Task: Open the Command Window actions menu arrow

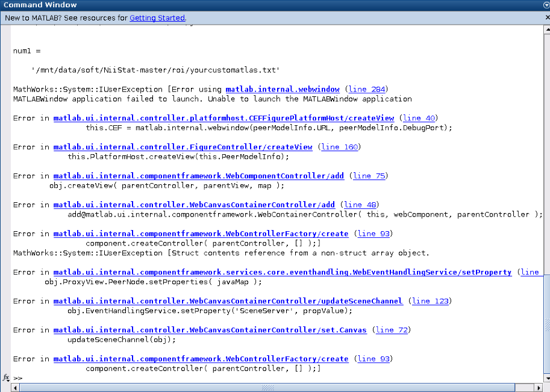Action: (x=544, y=5)
